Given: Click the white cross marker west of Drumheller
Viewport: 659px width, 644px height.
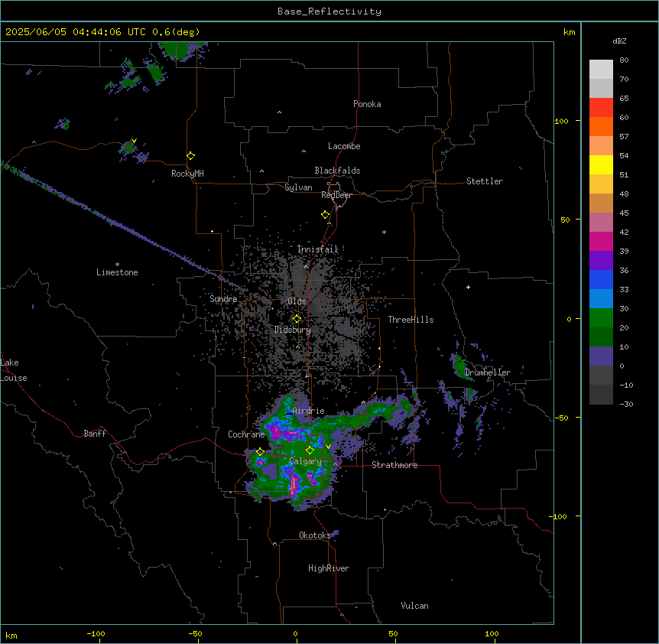Looking at the screenshot, I should (x=468, y=287).
